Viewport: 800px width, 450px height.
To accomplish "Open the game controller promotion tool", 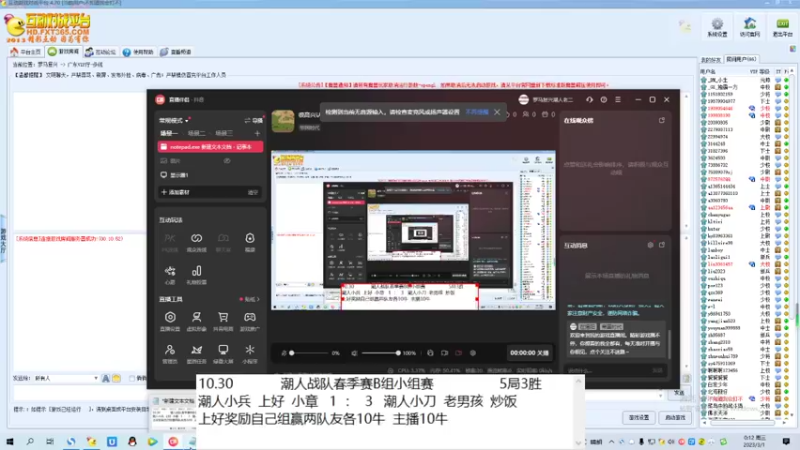I will [249, 317].
